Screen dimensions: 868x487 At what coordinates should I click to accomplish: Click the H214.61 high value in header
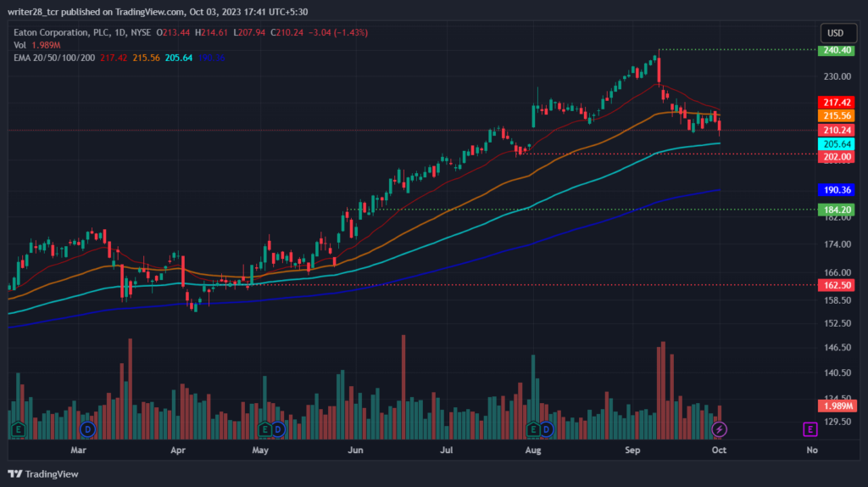coord(211,33)
